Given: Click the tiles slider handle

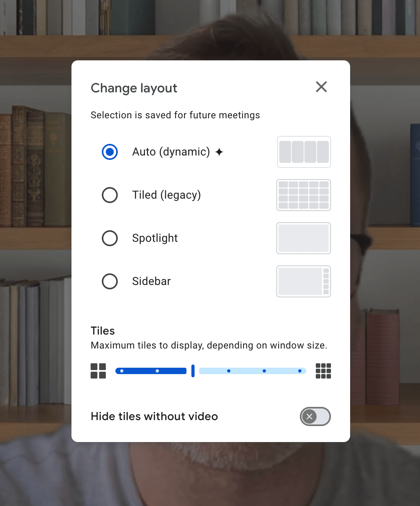Looking at the screenshot, I should click(x=193, y=371).
